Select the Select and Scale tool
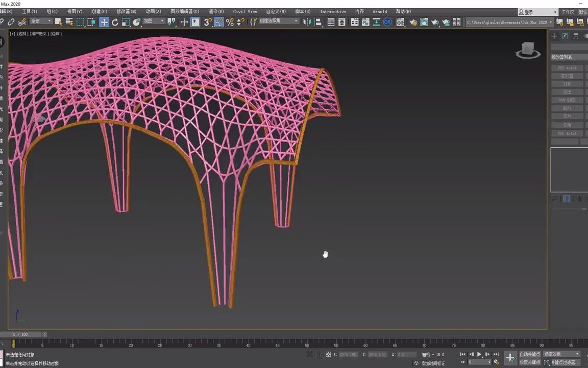The width and height of the screenshot is (588, 368). [x=126, y=21]
